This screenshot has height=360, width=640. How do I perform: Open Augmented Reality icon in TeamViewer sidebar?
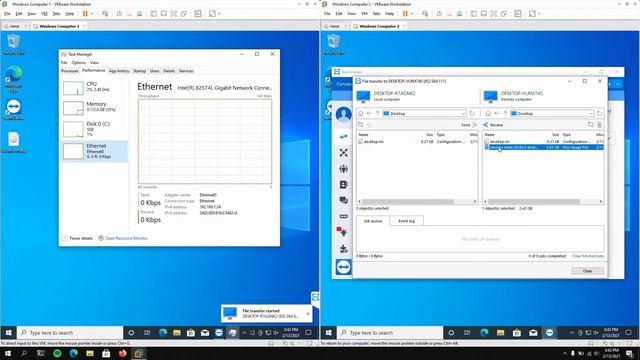(x=344, y=216)
